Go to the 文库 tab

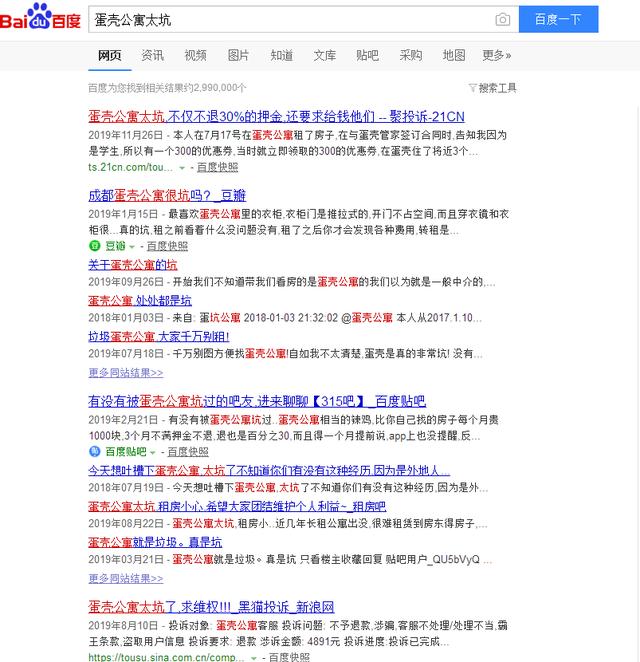[x=325, y=55]
